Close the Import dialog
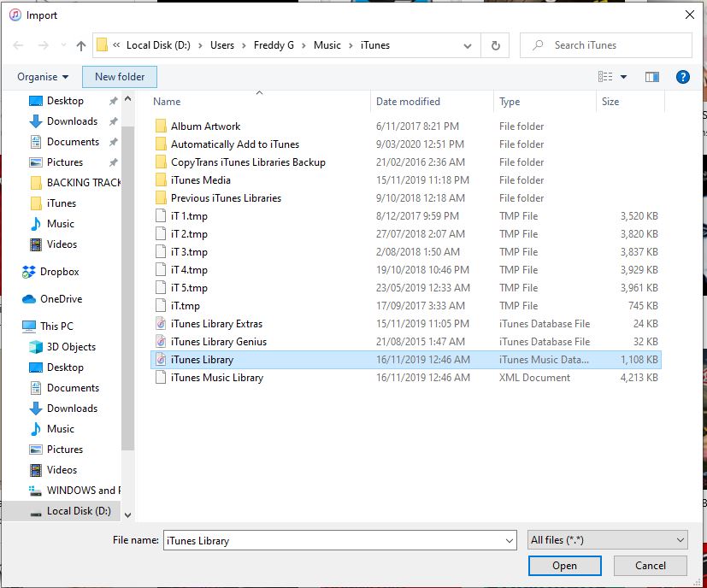The height and width of the screenshot is (588, 707). [689, 15]
